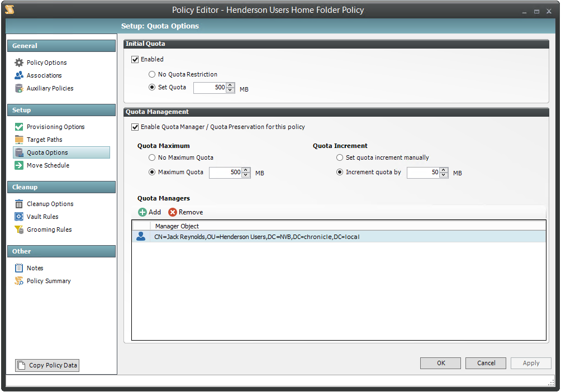Click the Jack Reynolds user icon
The width and height of the screenshot is (561, 392).
coord(141,236)
